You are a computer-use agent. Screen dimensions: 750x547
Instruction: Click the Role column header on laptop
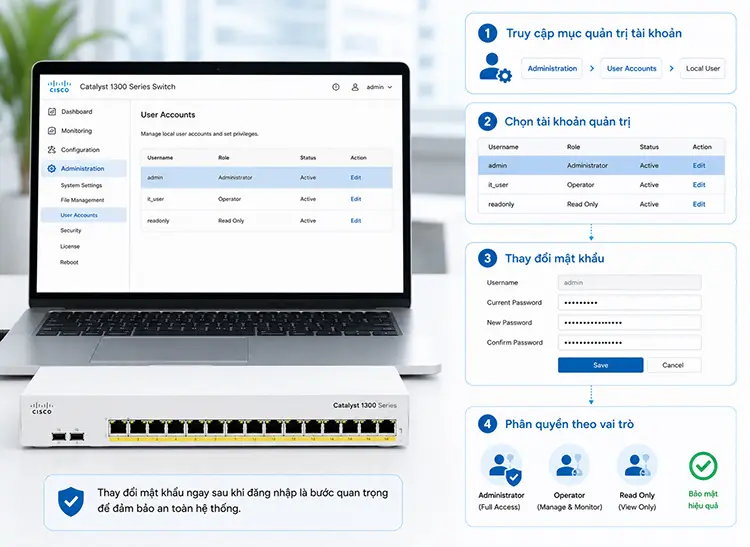pos(223,157)
